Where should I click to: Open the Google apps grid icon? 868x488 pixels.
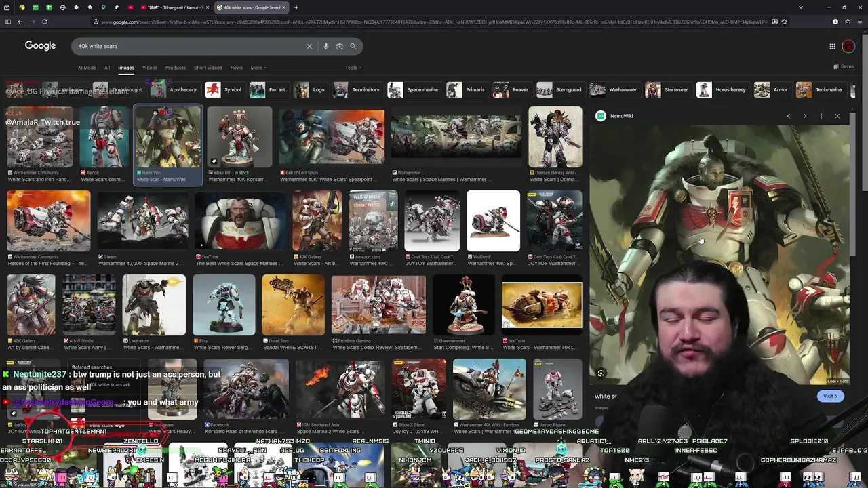[x=832, y=46]
